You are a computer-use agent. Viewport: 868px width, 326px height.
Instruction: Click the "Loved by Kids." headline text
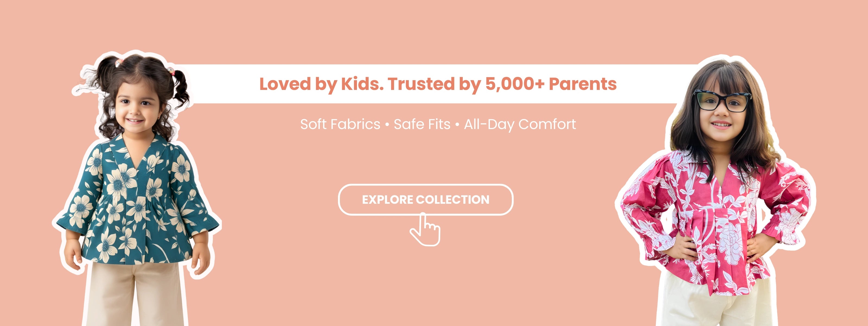(321, 84)
